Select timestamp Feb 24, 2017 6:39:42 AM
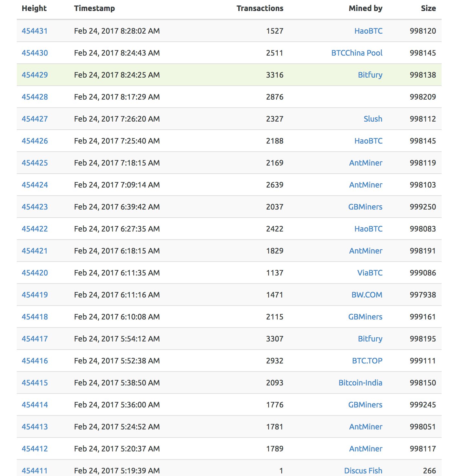The height and width of the screenshot is (476, 450). pyautogui.click(x=117, y=207)
